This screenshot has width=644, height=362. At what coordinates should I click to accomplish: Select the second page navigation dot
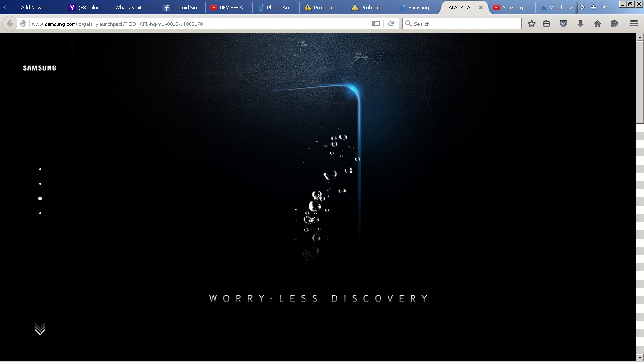click(x=40, y=184)
